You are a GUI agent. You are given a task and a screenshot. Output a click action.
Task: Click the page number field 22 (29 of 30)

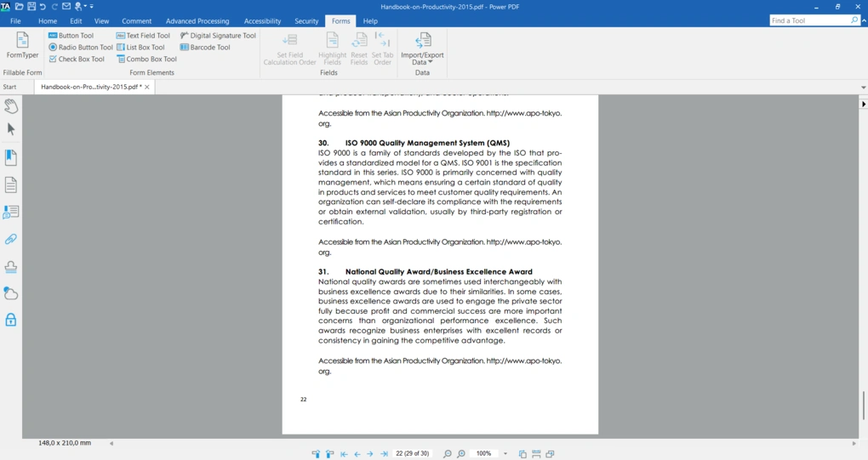tap(413, 453)
